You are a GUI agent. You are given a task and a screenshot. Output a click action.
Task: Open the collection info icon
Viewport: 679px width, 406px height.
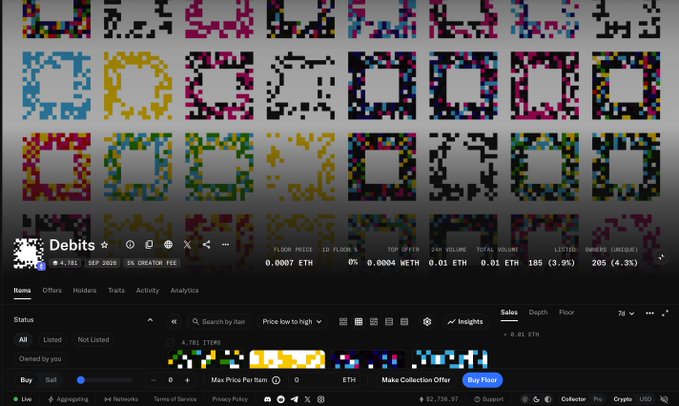click(x=130, y=245)
